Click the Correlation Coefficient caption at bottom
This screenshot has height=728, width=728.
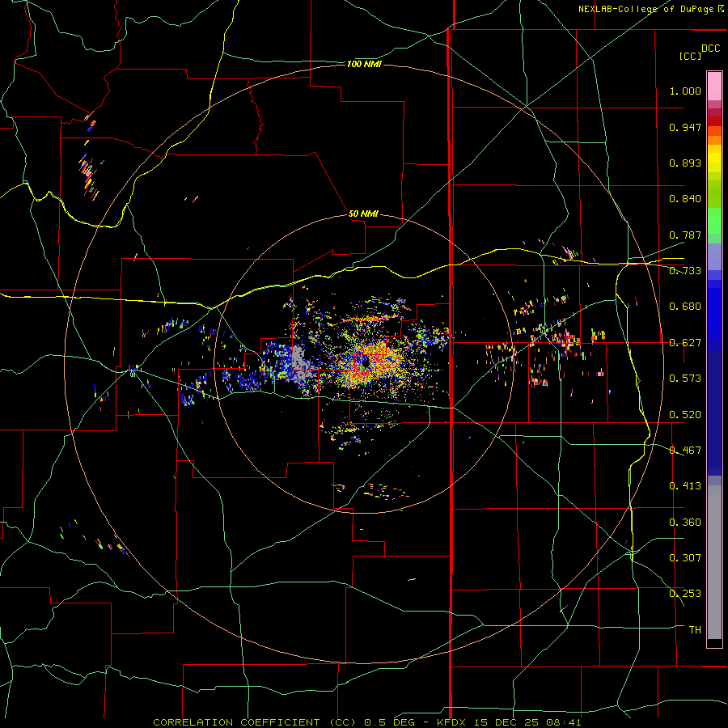(366, 722)
